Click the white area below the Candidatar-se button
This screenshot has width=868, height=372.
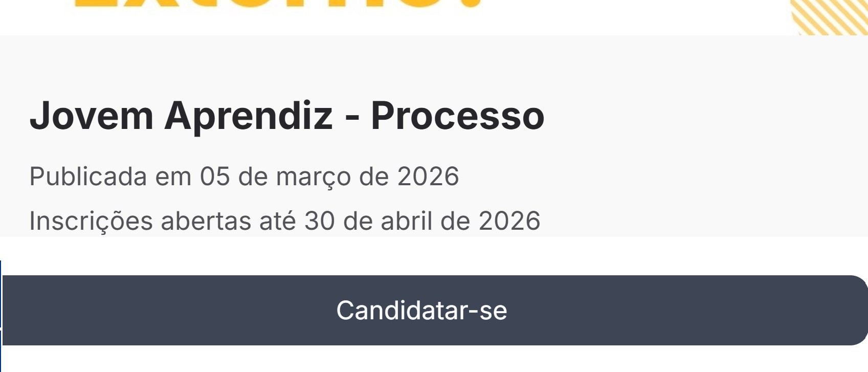tap(434, 360)
